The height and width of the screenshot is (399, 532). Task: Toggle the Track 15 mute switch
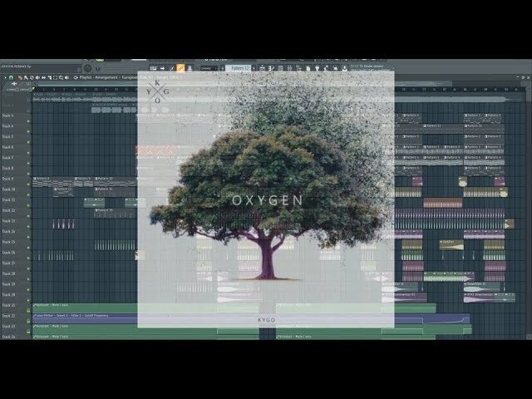pyautogui.click(x=28, y=248)
